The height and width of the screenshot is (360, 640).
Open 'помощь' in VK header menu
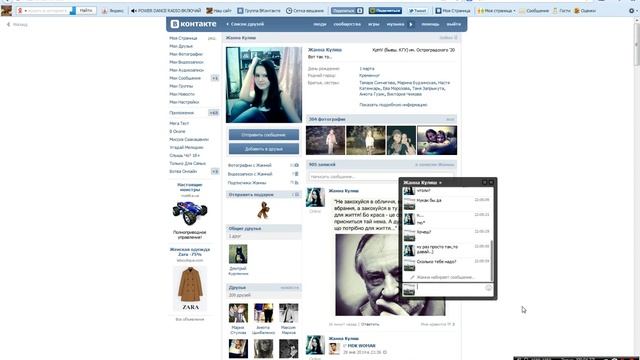430,24
